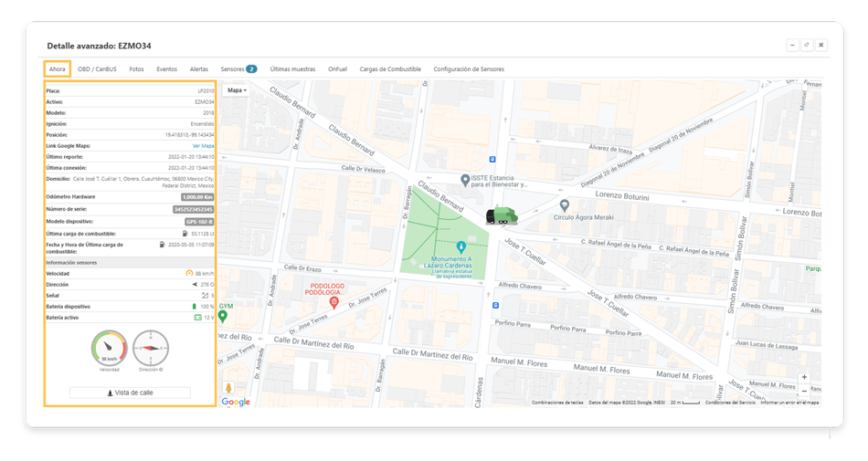This screenshot has width=868, height=461.
Task: Click the Street View pegman icon
Action: (x=228, y=388)
